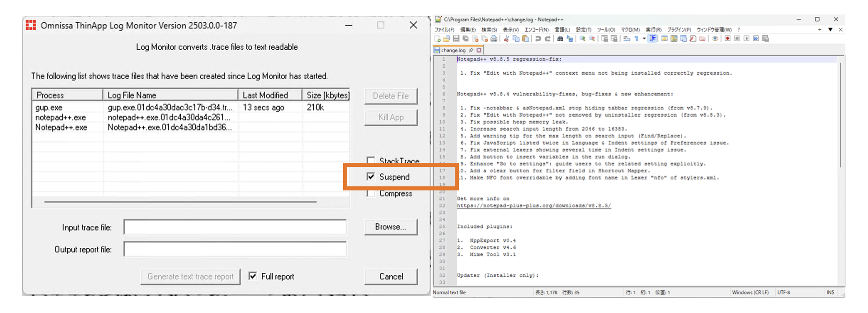The image size is (868, 313).
Task: Open Find with the binoculars icon
Action: pos(560,39)
